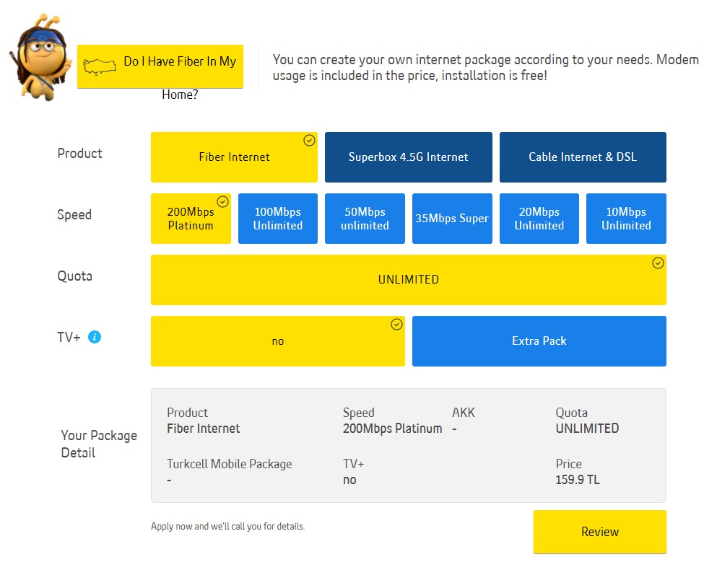This screenshot has width=704, height=588.
Task: Click checkmark icon on UNLIMITED quota bar
Action: 658,263
